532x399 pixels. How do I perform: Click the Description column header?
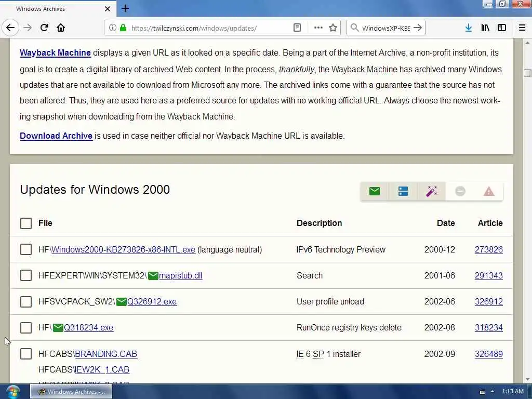pyautogui.click(x=319, y=223)
